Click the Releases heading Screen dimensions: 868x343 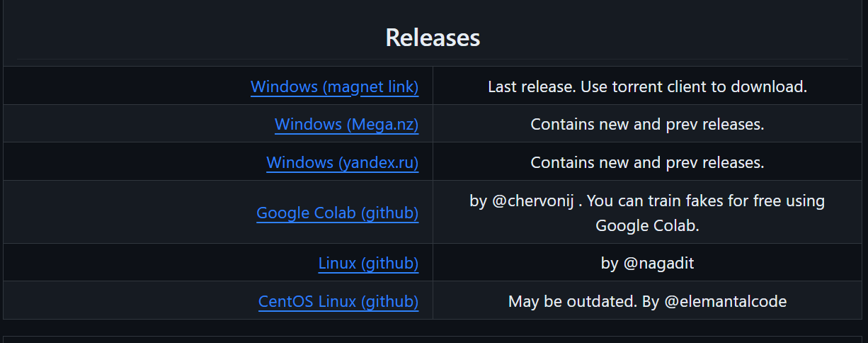433,38
